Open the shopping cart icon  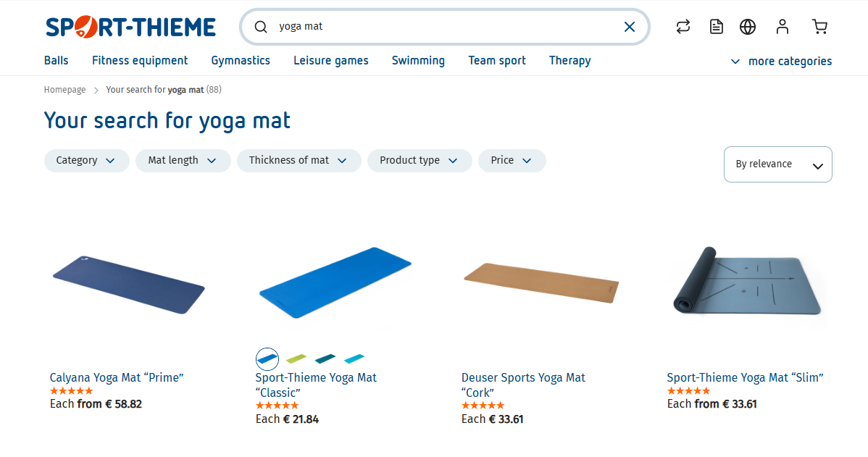tap(819, 27)
